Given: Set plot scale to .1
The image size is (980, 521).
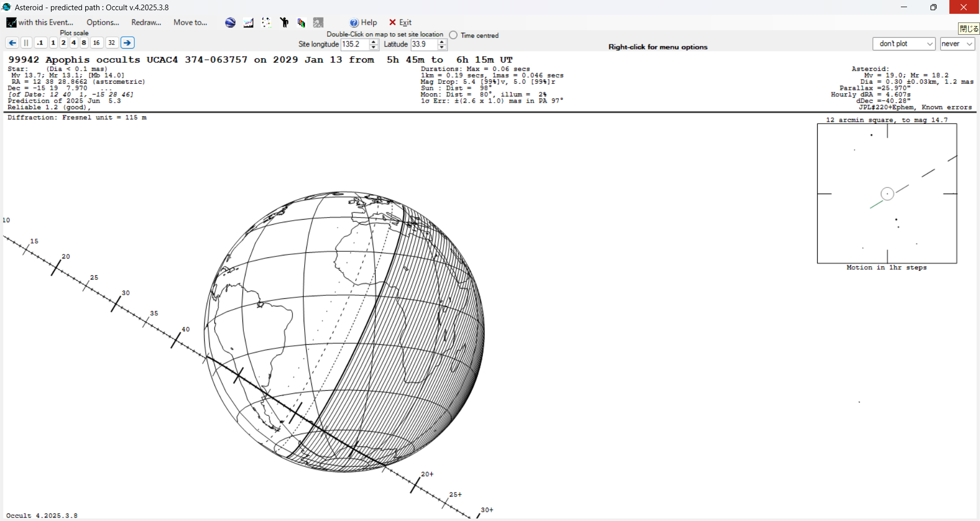Looking at the screenshot, I should pyautogui.click(x=40, y=43).
